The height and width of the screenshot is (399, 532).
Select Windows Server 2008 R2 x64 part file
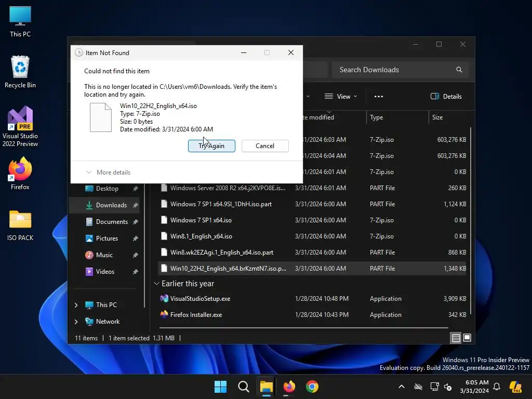(x=312, y=188)
